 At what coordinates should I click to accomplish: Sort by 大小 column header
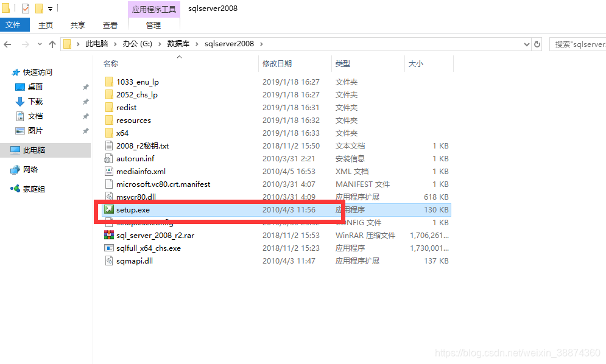point(416,64)
